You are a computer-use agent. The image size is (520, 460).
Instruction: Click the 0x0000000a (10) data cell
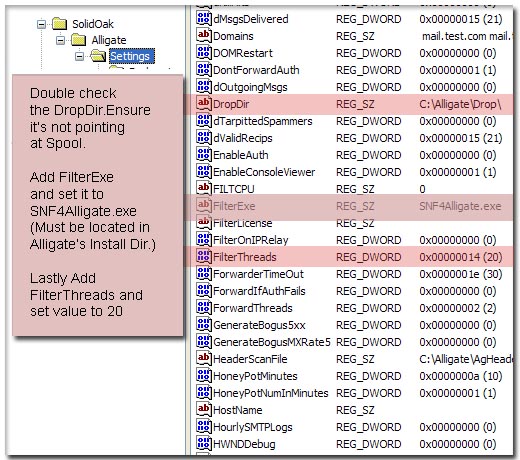pos(461,376)
